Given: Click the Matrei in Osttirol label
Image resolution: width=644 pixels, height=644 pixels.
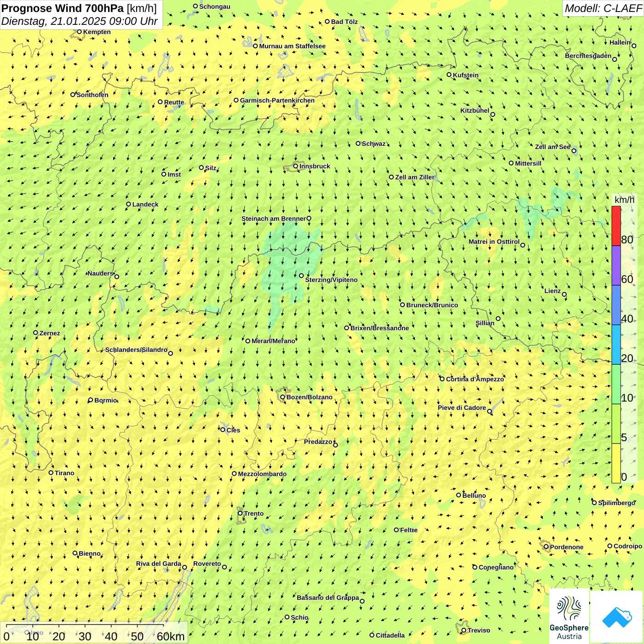Looking at the screenshot, I should pyautogui.click(x=494, y=241).
